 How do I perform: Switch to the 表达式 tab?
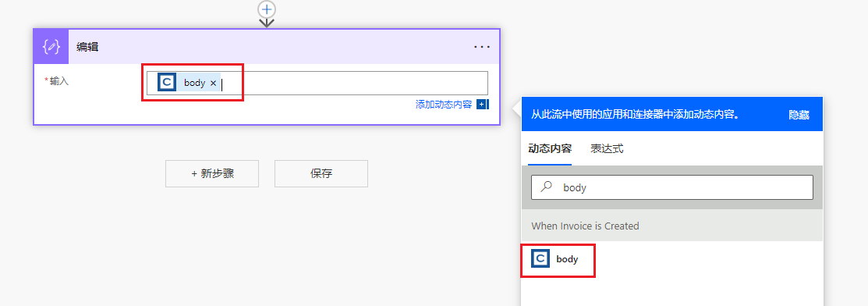pyautogui.click(x=607, y=148)
